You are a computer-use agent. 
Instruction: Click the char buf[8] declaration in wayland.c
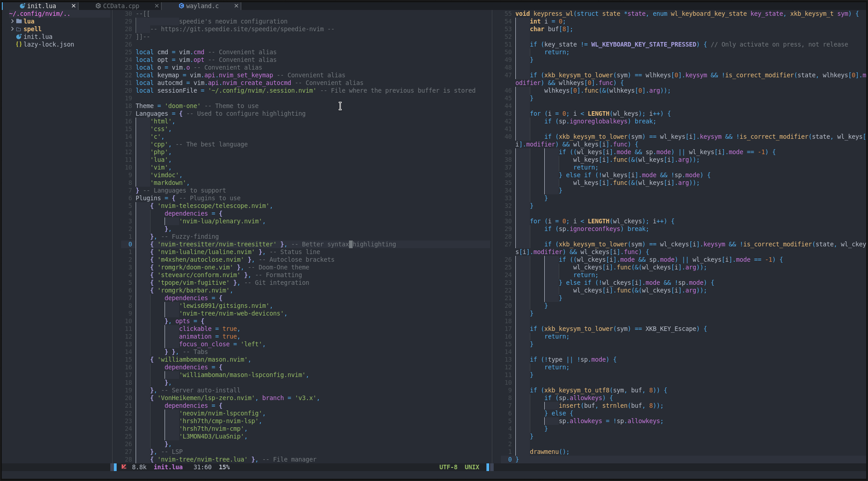pos(552,29)
